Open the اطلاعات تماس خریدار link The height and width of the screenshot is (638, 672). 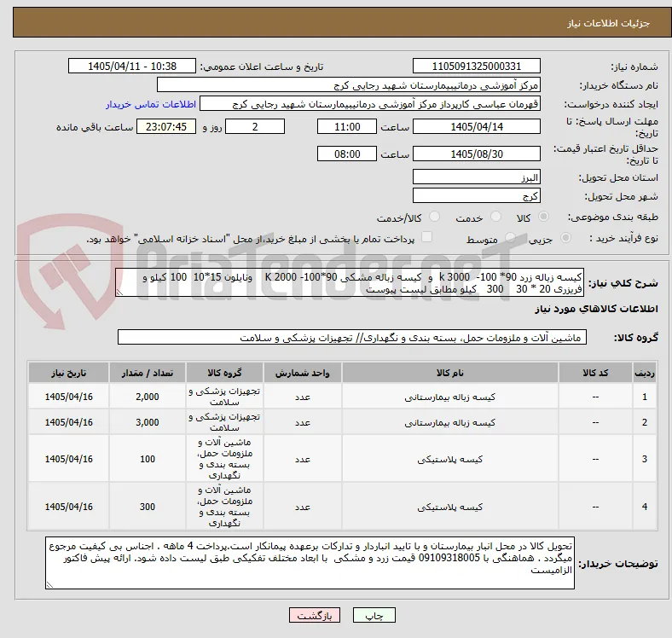[x=151, y=104]
